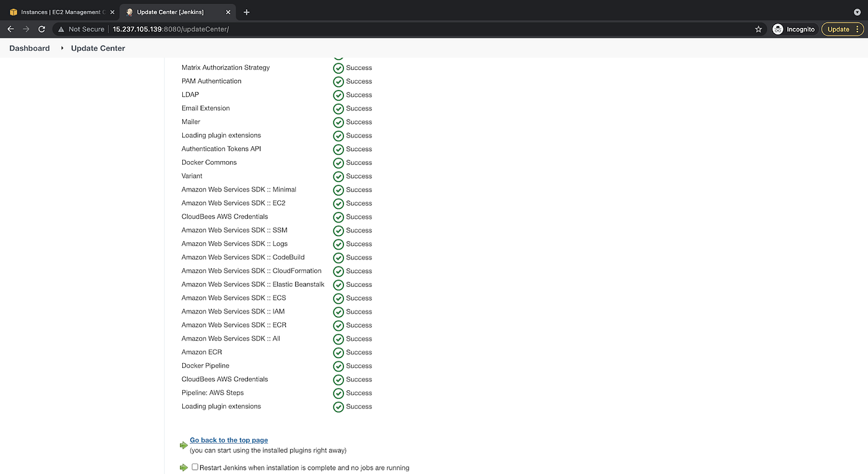The height and width of the screenshot is (474, 868).
Task: Follow the Go back to the top page link
Action: [229, 440]
